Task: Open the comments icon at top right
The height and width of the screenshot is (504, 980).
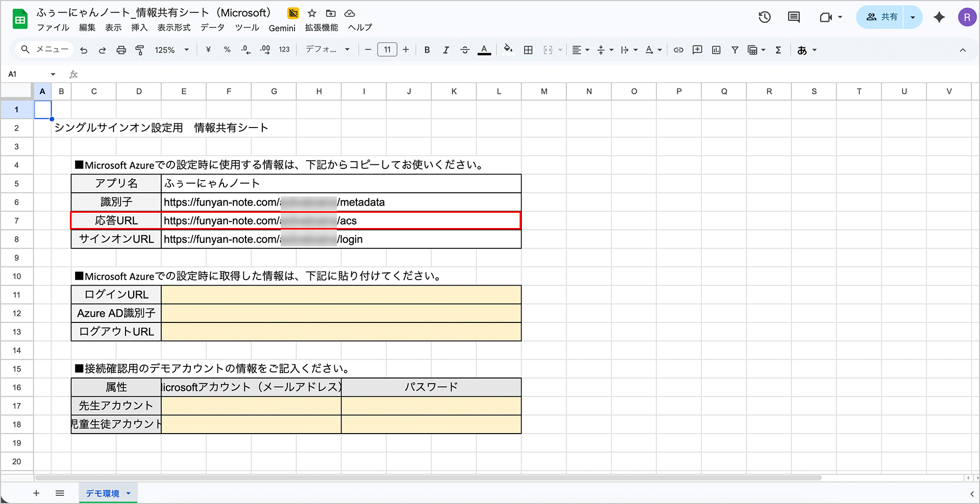Action: (x=794, y=17)
